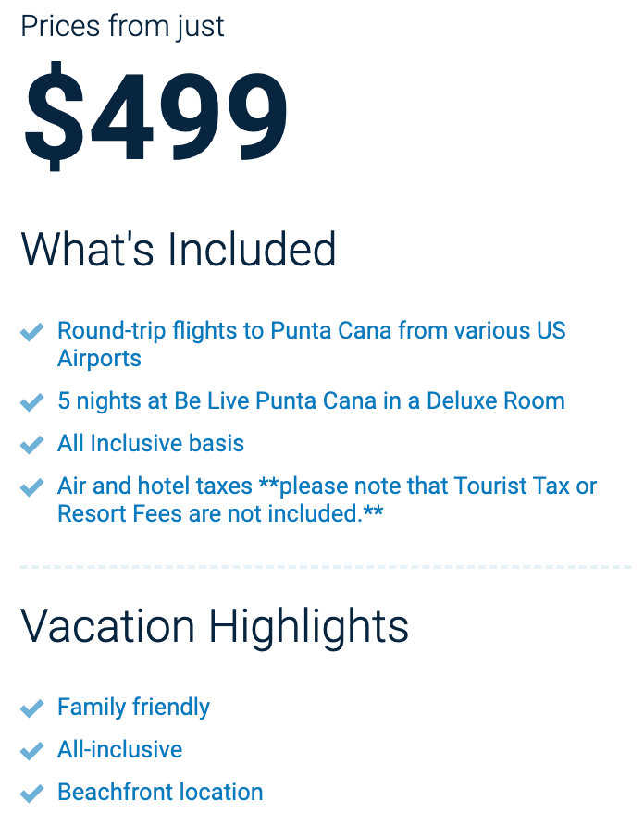This screenshot has width=644, height=825.
Task: Click the $499 price figure
Action: point(155,117)
